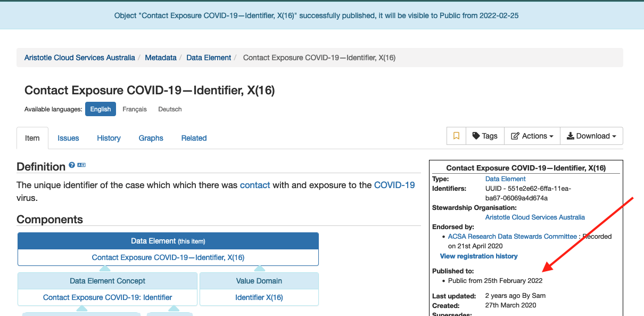
Task: Expand the Actions dropdown menu
Action: 532,136
